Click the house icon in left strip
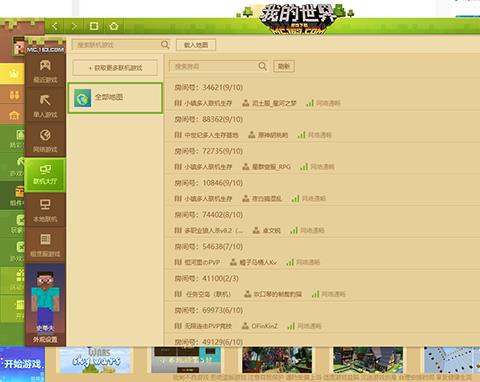Screen dimensions: 480x382 (14, 115)
